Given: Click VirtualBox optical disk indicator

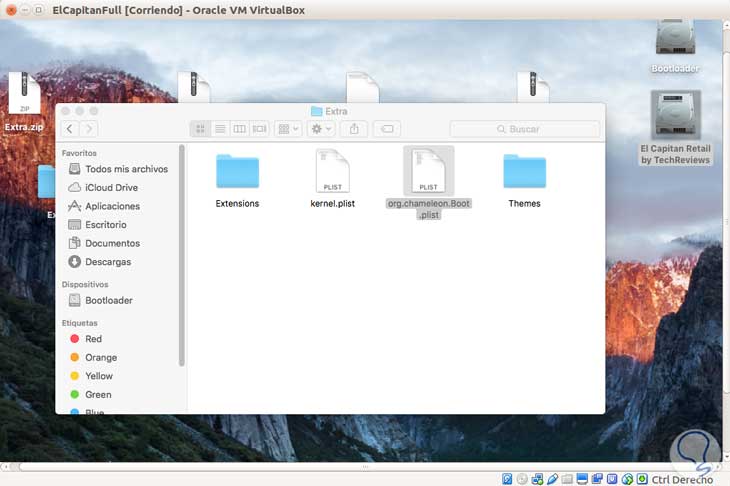Looking at the screenshot, I should (x=522, y=479).
